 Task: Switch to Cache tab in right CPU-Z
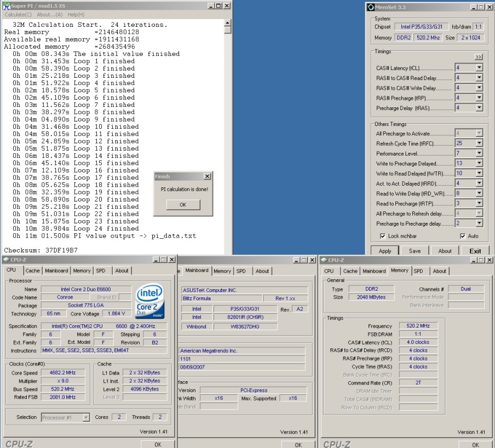point(350,271)
